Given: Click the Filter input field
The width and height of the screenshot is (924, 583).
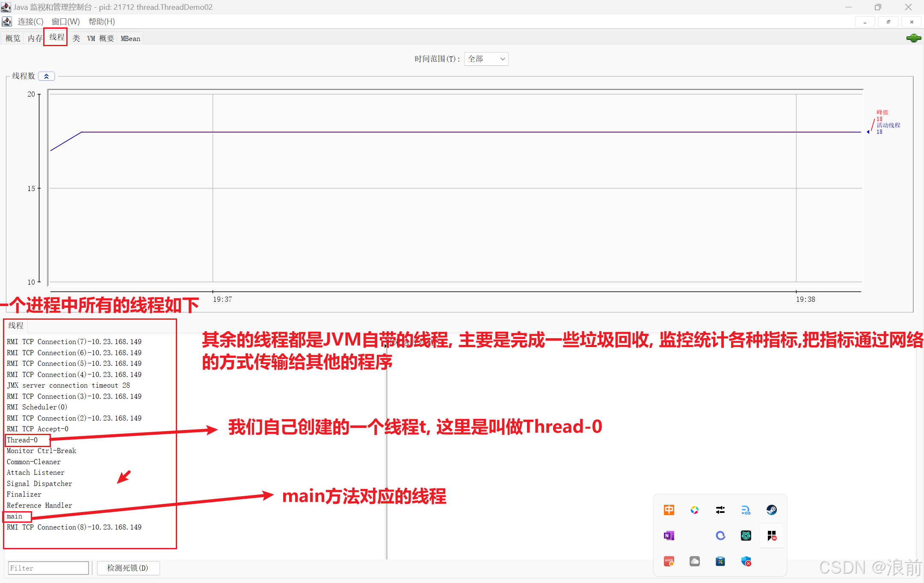Looking at the screenshot, I should 48,568.
